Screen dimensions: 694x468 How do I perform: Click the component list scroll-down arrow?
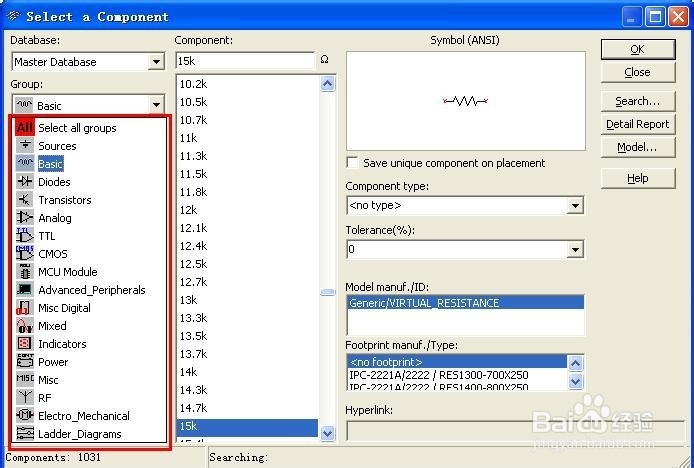(x=328, y=433)
